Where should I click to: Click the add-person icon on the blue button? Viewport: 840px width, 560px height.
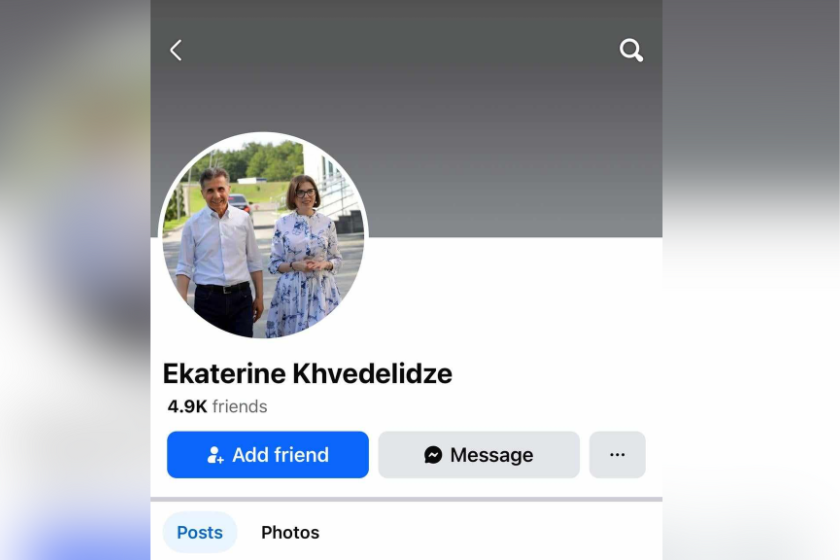[x=215, y=455]
